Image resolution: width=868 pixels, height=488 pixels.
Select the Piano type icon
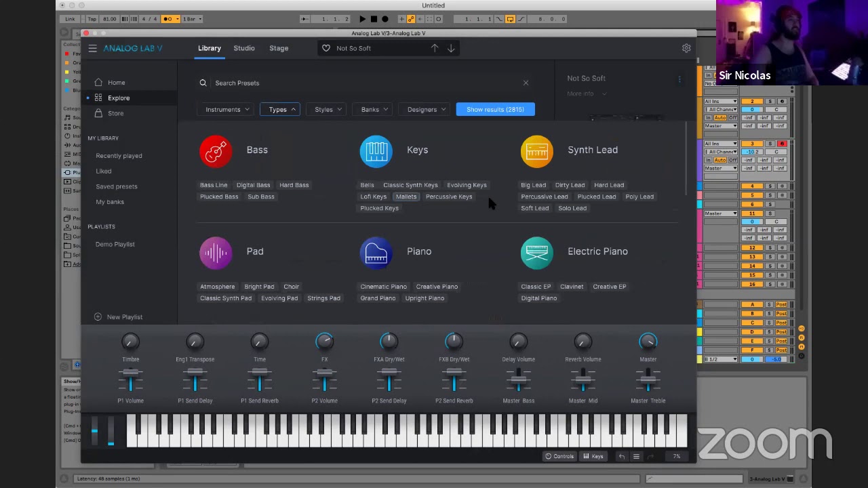pos(376,252)
